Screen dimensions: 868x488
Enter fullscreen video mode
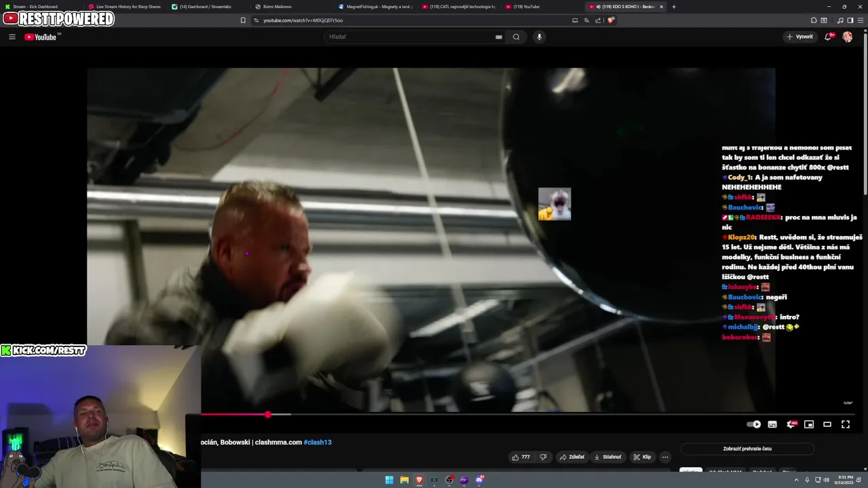pos(846,424)
